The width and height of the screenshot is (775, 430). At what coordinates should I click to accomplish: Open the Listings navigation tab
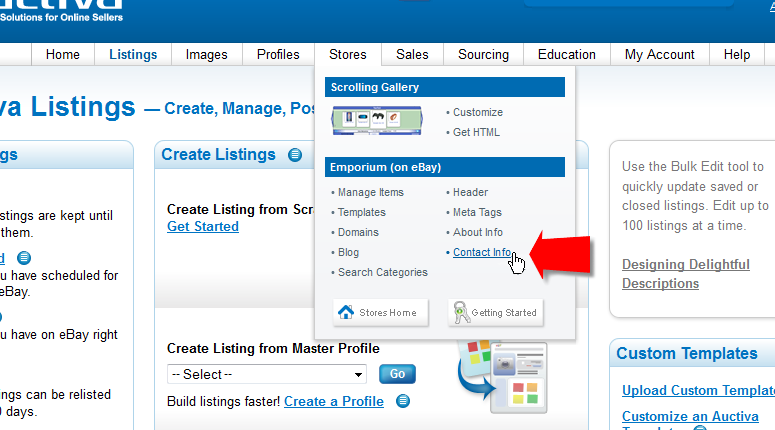133,54
